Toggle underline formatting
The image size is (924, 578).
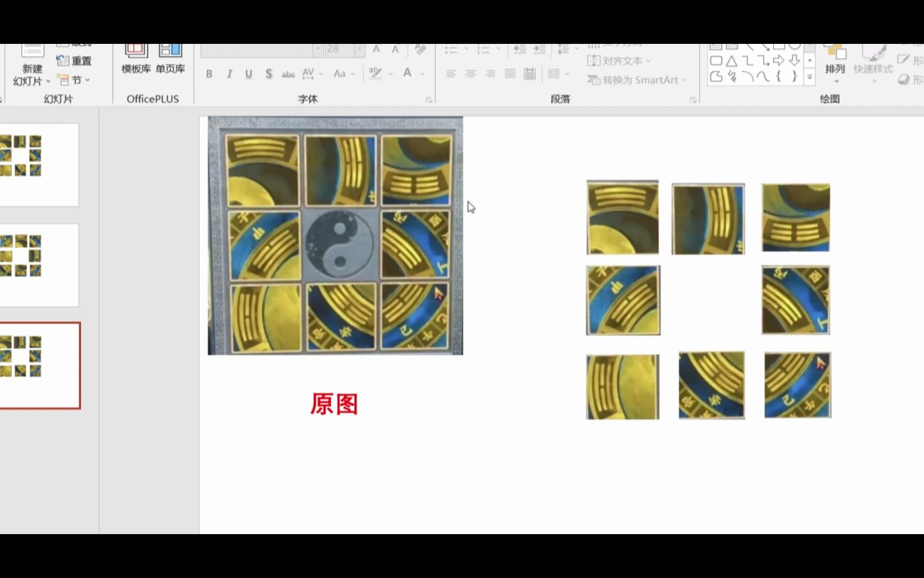pyautogui.click(x=249, y=74)
